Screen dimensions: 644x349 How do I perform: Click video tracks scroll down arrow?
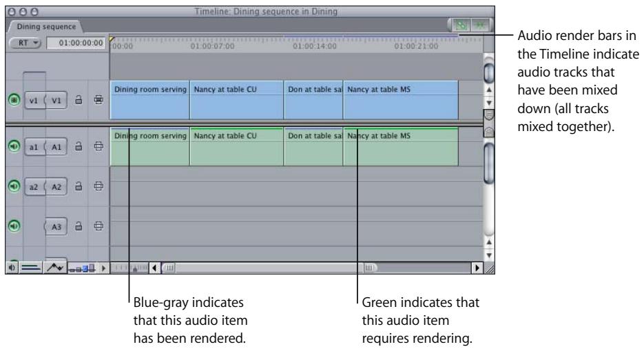(489, 102)
